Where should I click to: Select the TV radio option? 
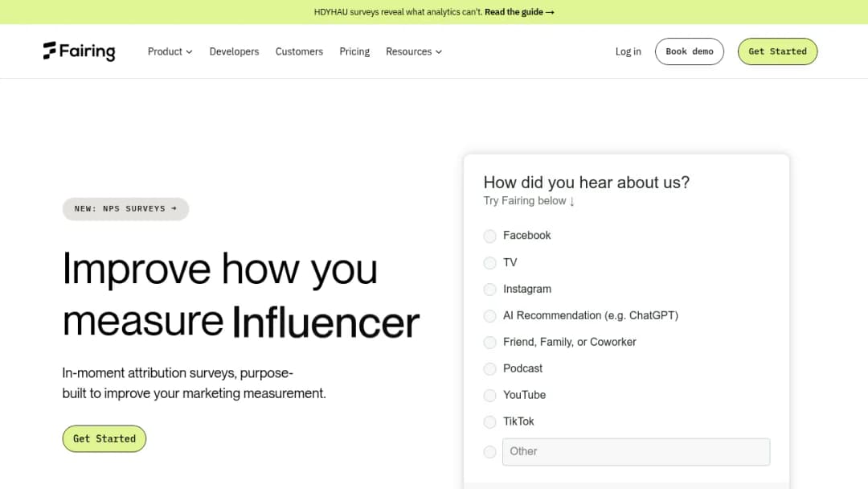(490, 262)
